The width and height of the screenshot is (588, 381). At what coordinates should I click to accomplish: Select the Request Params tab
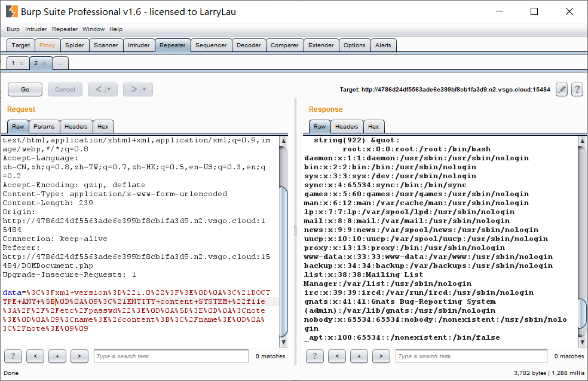(44, 126)
